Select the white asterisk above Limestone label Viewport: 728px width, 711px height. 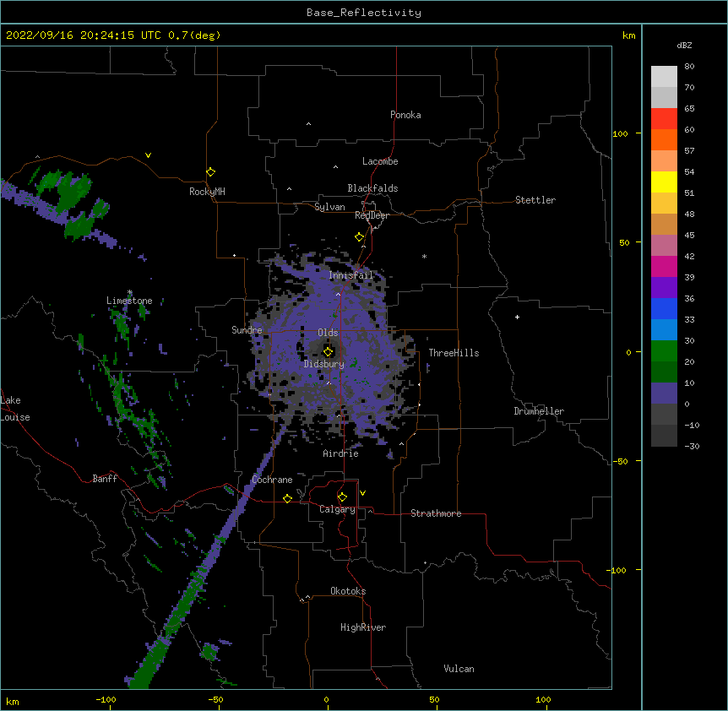(x=130, y=292)
